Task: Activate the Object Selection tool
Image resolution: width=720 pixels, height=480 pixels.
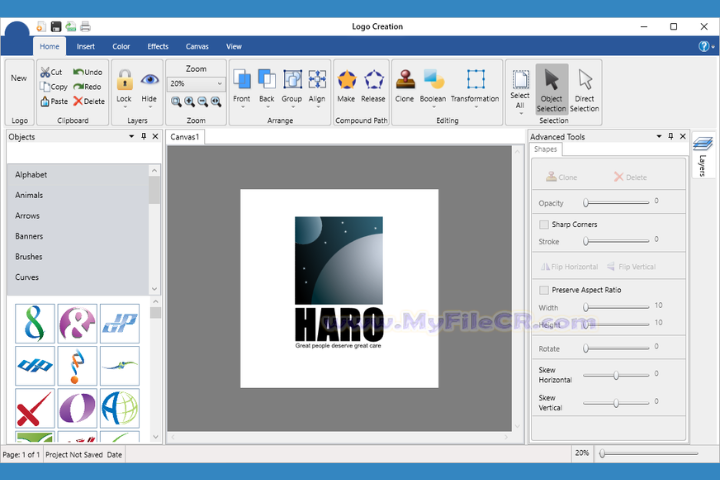Action: coord(551,90)
